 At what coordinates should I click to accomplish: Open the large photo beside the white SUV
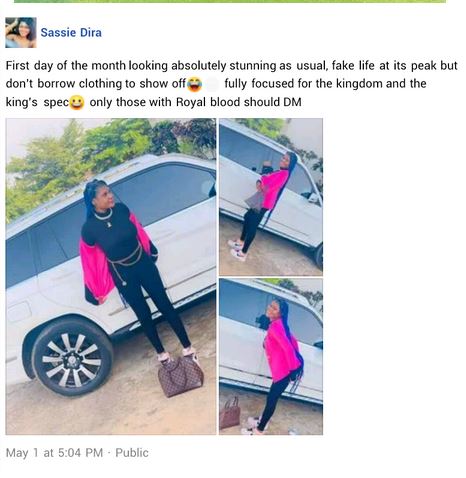coord(111,276)
